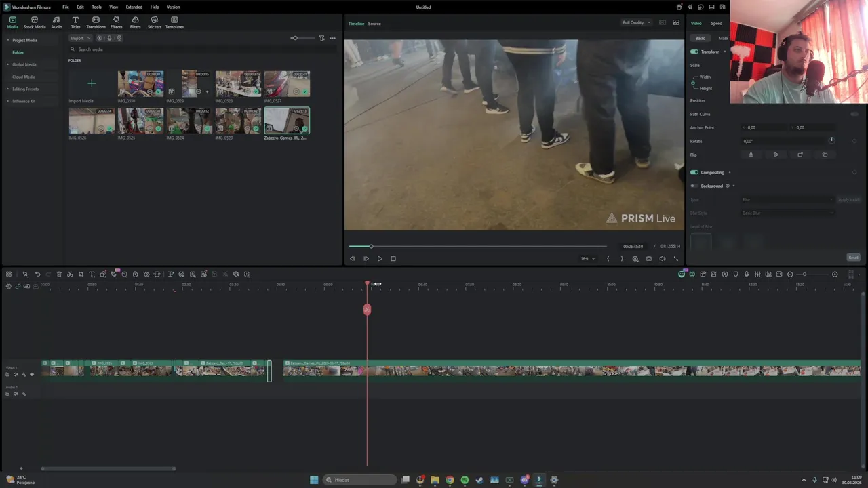Open the Full Quality dropdown
The height and width of the screenshot is (488, 868).
tap(636, 23)
